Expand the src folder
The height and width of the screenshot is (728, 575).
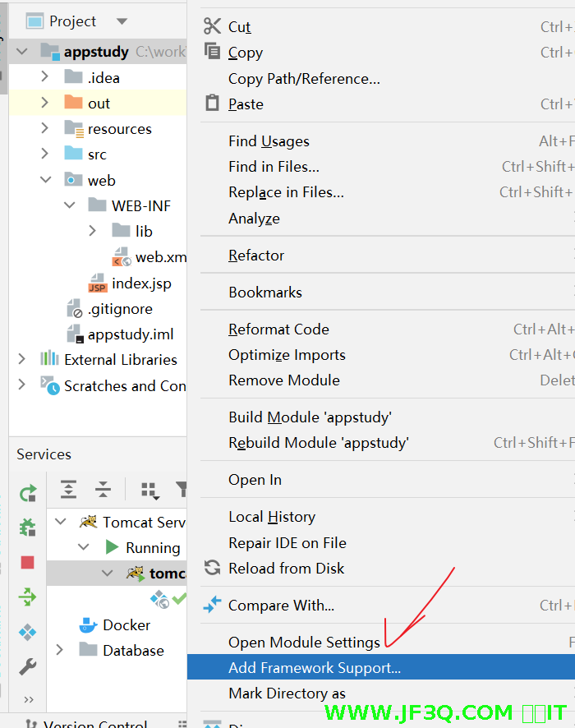coord(46,154)
